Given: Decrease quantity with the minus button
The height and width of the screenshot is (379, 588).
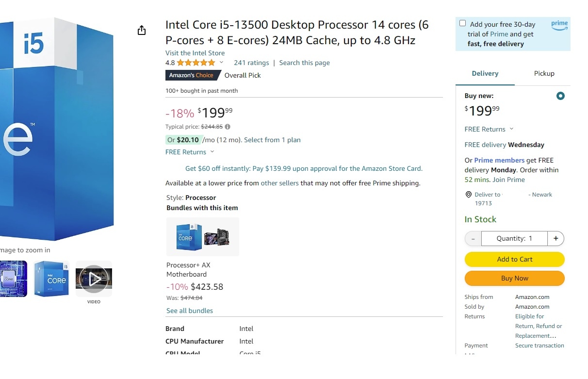Looking at the screenshot, I should 473,239.
